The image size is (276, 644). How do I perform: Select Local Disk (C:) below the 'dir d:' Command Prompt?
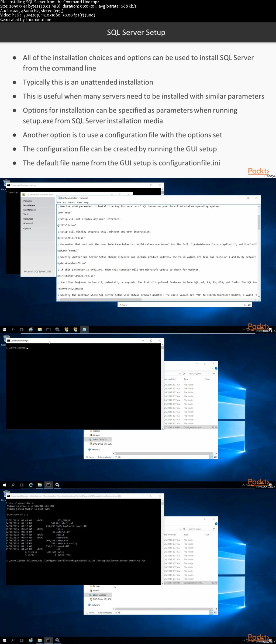pos(99,595)
